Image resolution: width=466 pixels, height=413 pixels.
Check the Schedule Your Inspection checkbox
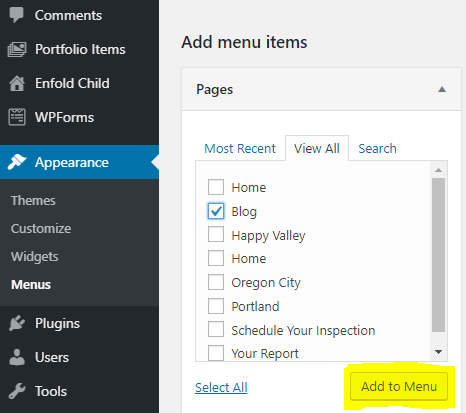click(x=216, y=330)
